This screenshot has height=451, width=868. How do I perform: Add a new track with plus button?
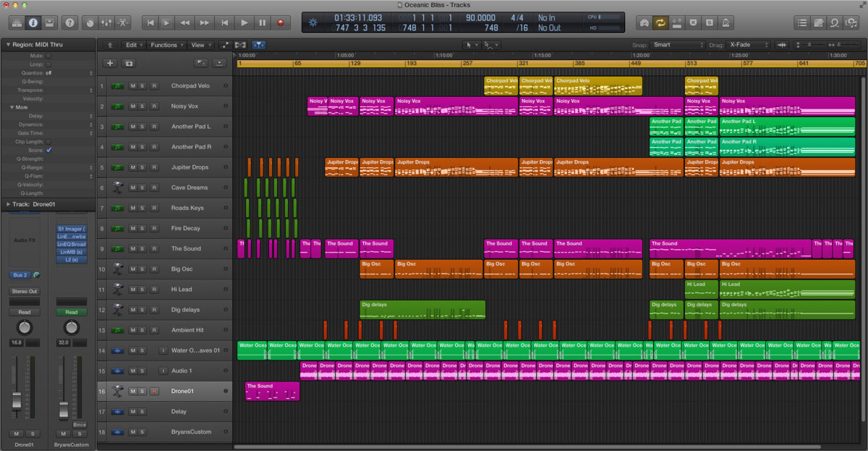(110, 63)
